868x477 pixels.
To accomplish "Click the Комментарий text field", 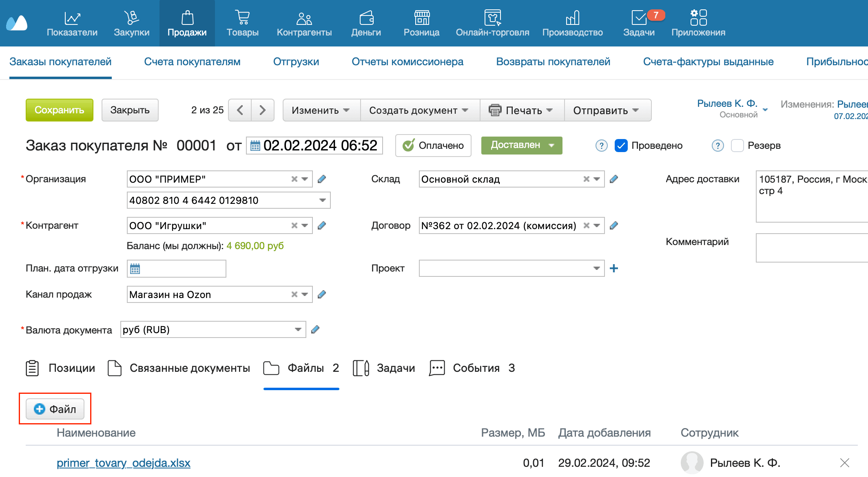I will [x=812, y=247].
